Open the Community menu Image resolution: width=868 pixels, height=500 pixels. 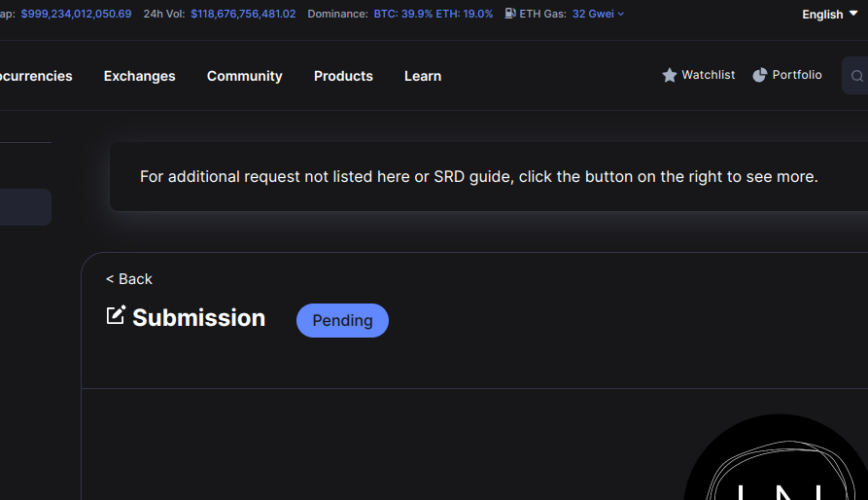(x=245, y=76)
